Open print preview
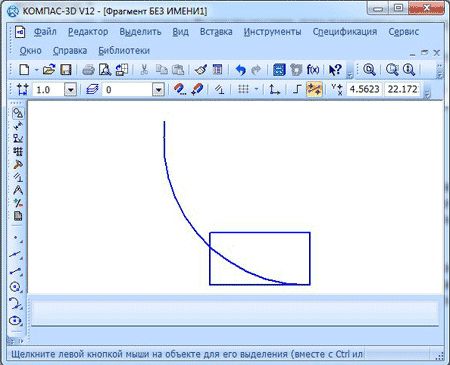The width and height of the screenshot is (450, 365). point(105,70)
